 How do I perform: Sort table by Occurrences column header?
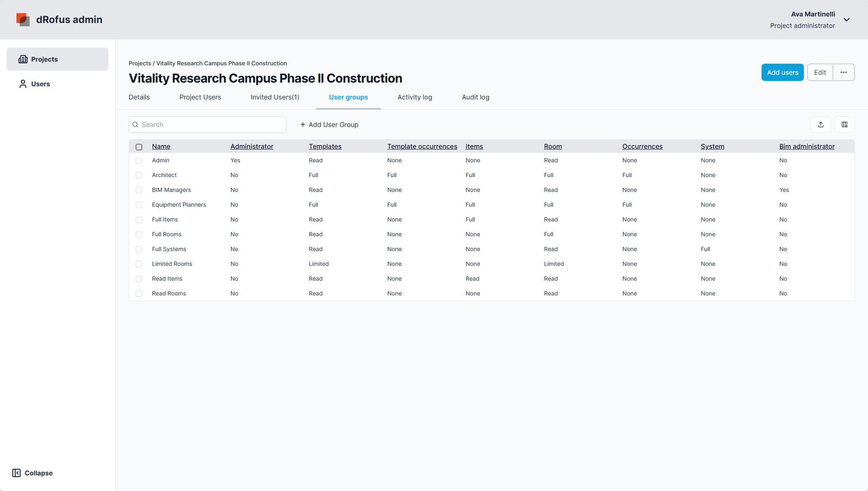tap(642, 146)
